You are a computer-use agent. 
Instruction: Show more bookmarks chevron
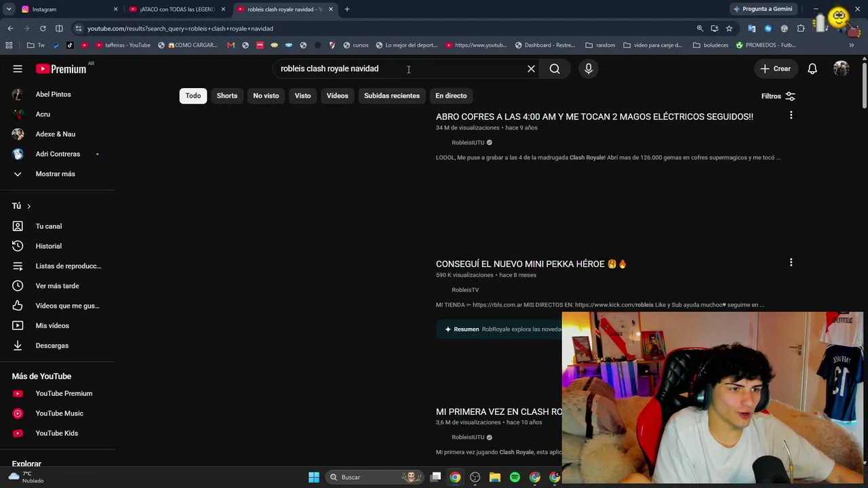[852, 45]
